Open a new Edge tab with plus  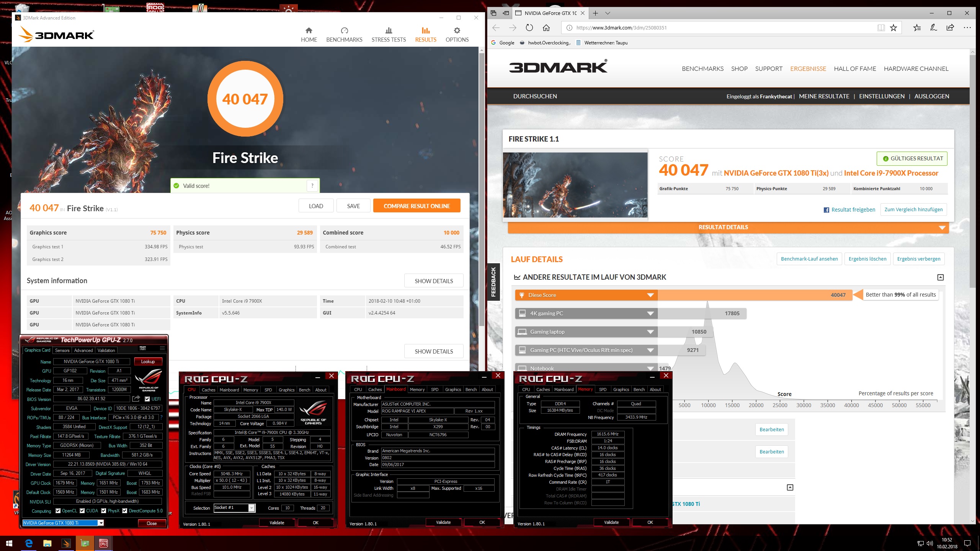coord(595,13)
